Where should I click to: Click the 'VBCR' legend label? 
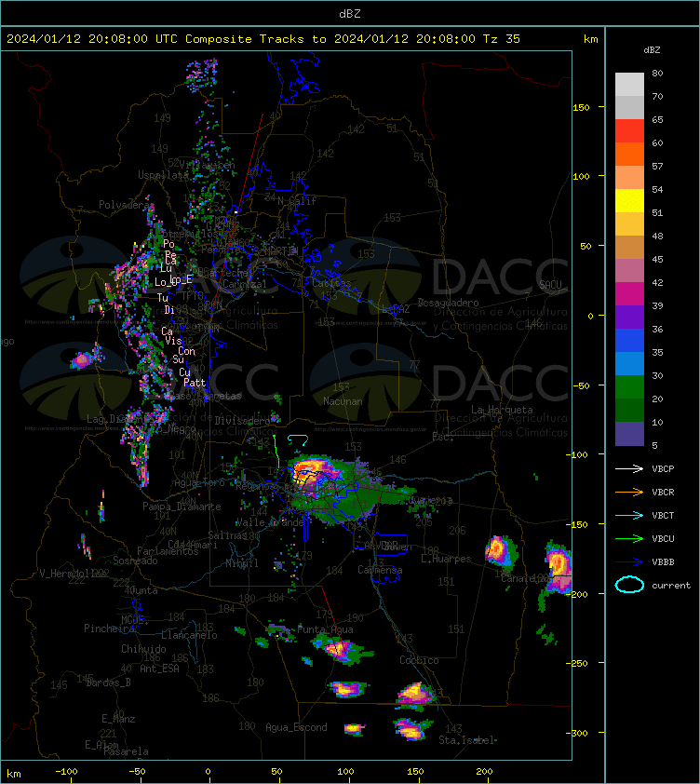point(663,492)
